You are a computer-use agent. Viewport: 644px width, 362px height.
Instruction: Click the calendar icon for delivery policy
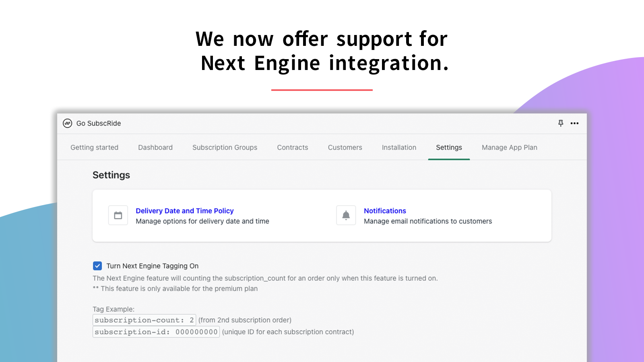click(118, 216)
